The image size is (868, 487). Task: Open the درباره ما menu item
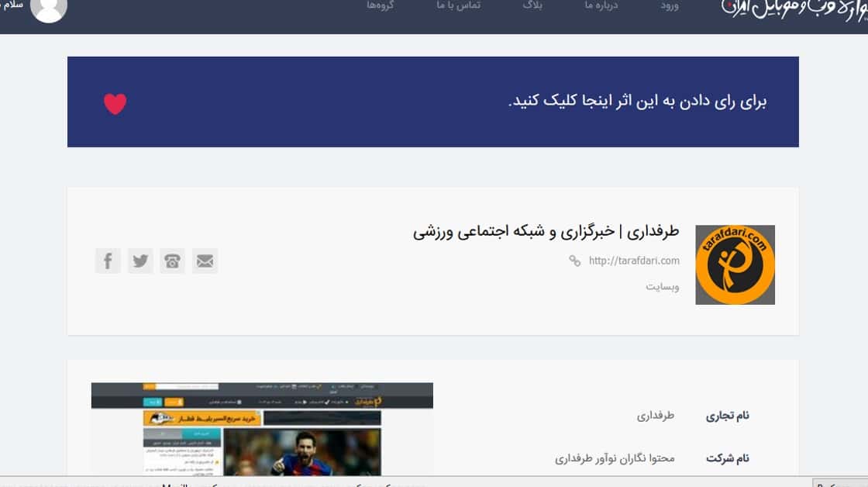tap(601, 5)
